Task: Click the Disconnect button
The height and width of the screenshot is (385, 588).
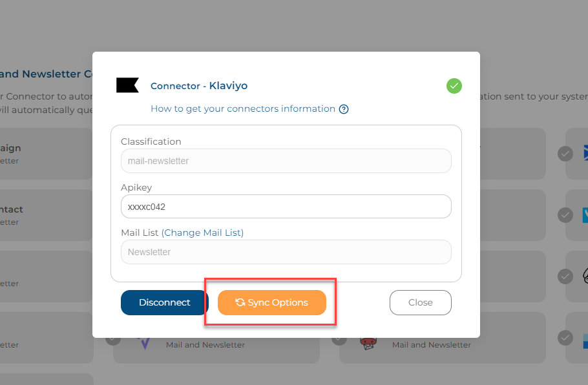Action: tap(165, 302)
